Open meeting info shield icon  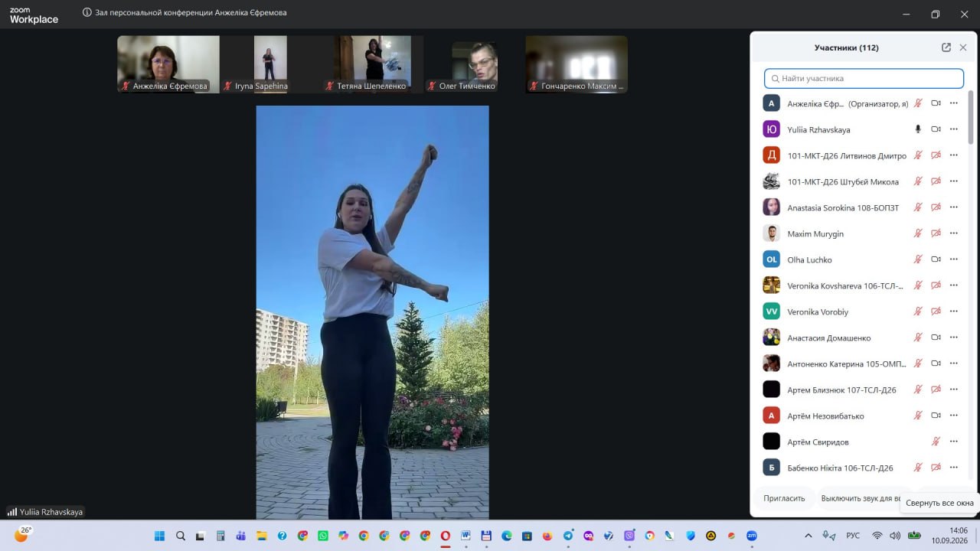click(88, 14)
